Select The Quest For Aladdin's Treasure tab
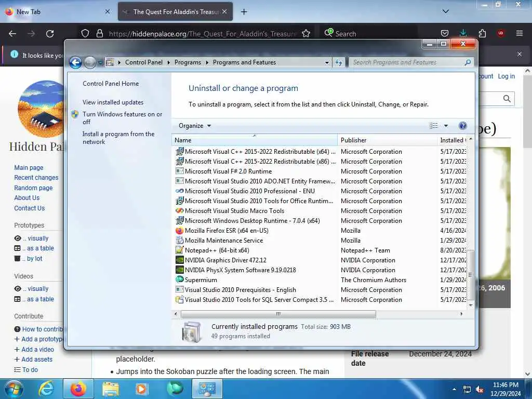The image size is (532, 399). [x=175, y=11]
